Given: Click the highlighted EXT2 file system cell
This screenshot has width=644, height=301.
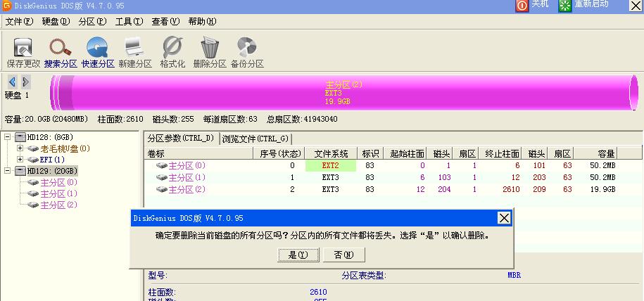Looking at the screenshot, I should pyautogui.click(x=331, y=165).
